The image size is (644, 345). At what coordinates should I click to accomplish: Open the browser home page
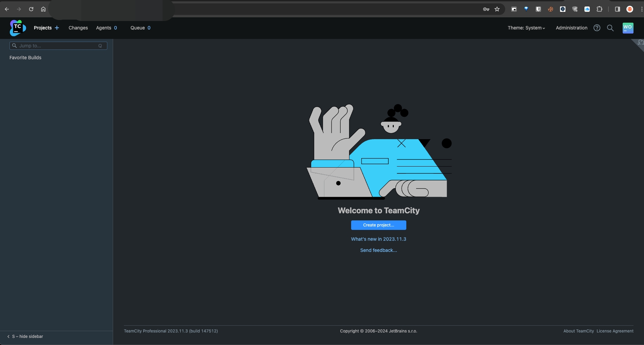click(x=43, y=9)
